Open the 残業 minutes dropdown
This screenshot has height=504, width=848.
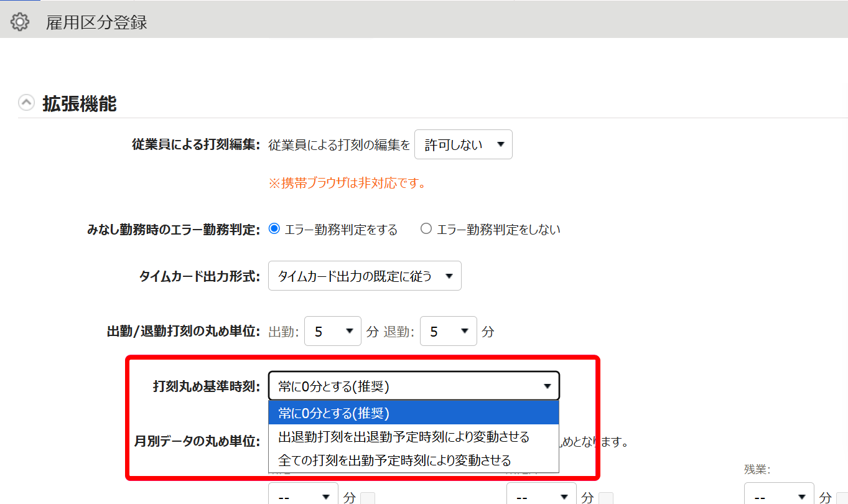(779, 496)
